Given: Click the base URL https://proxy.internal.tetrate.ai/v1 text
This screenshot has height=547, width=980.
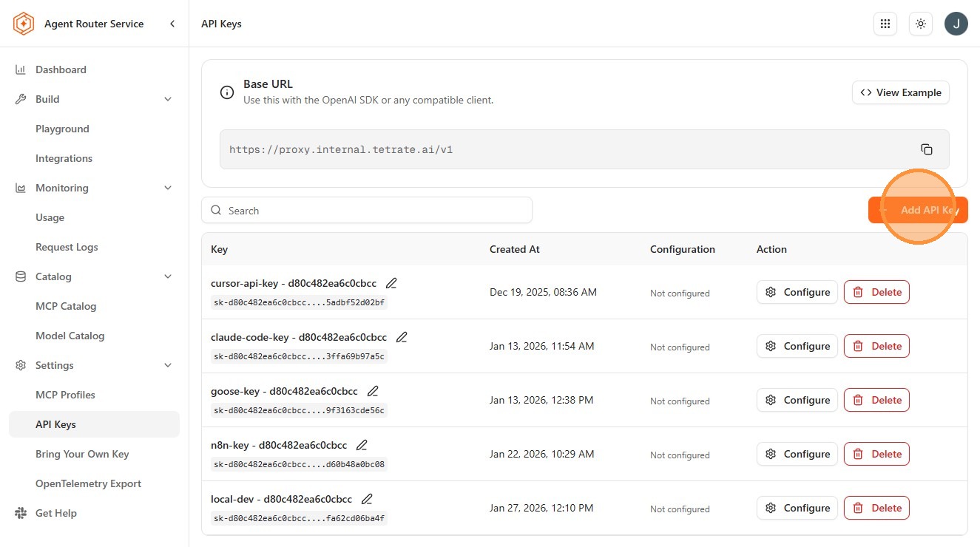Looking at the screenshot, I should point(341,149).
